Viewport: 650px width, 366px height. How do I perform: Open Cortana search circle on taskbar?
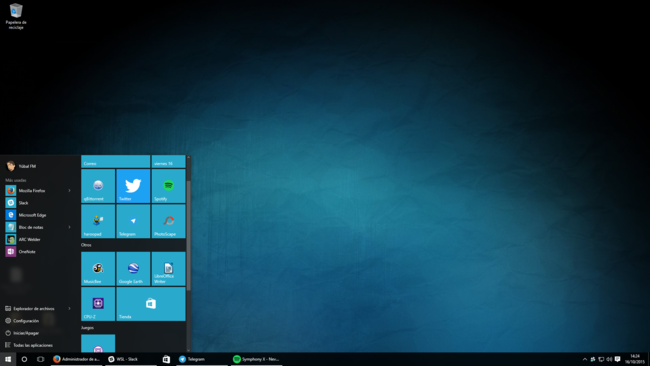(24, 359)
